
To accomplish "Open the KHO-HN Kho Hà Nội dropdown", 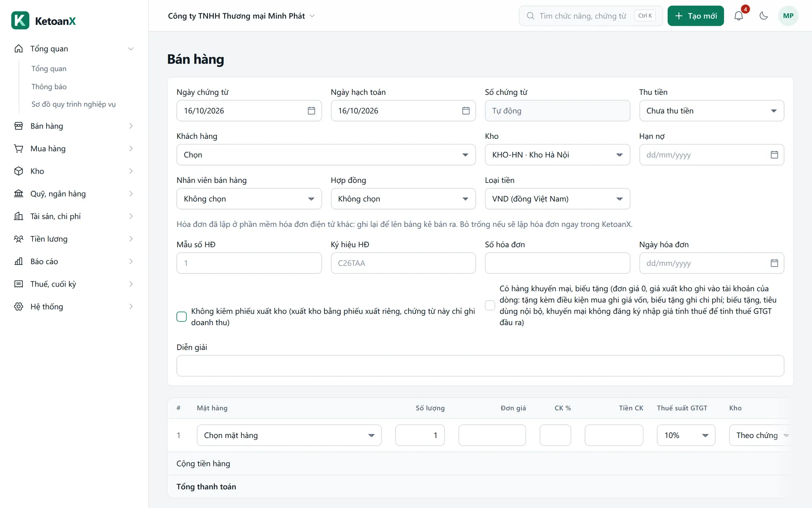I will [x=557, y=155].
